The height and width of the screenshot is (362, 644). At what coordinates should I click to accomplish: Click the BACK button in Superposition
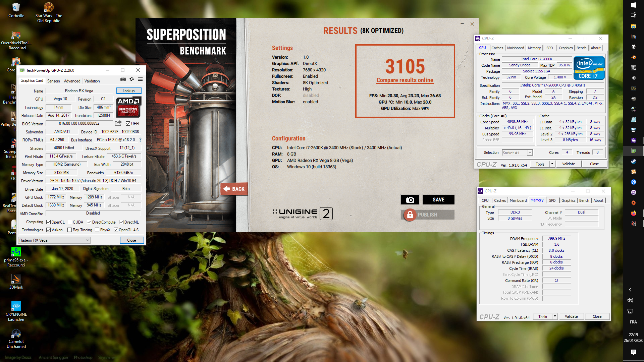pos(234,189)
